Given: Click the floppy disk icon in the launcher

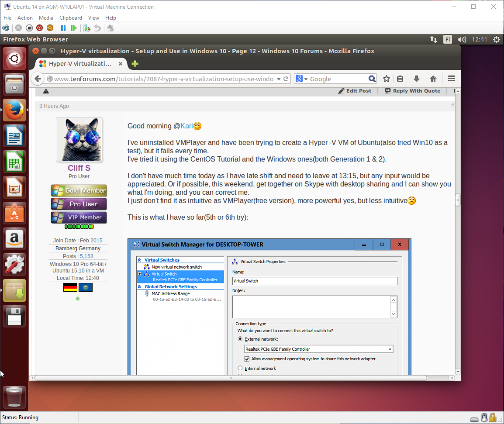Looking at the screenshot, I should 14,316.
